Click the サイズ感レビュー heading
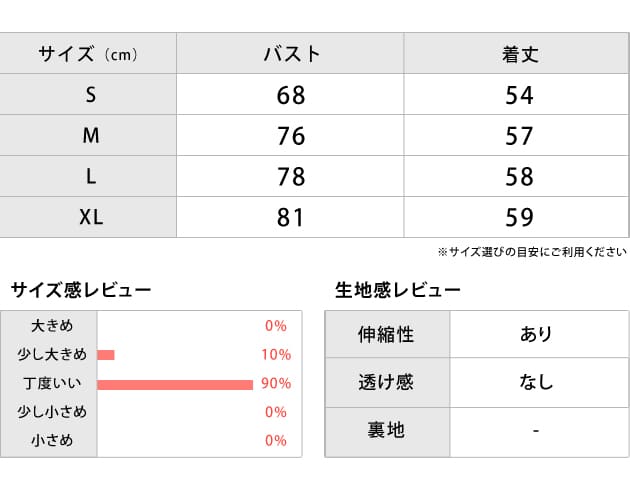 coord(81,290)
